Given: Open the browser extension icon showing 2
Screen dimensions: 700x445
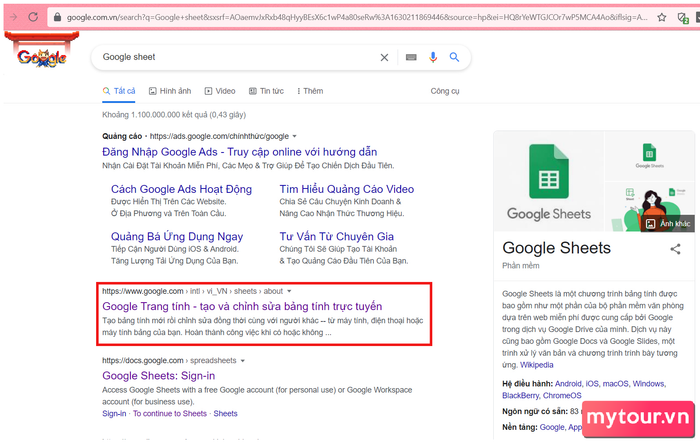Looking at the screenshot, I should point(682,18).
